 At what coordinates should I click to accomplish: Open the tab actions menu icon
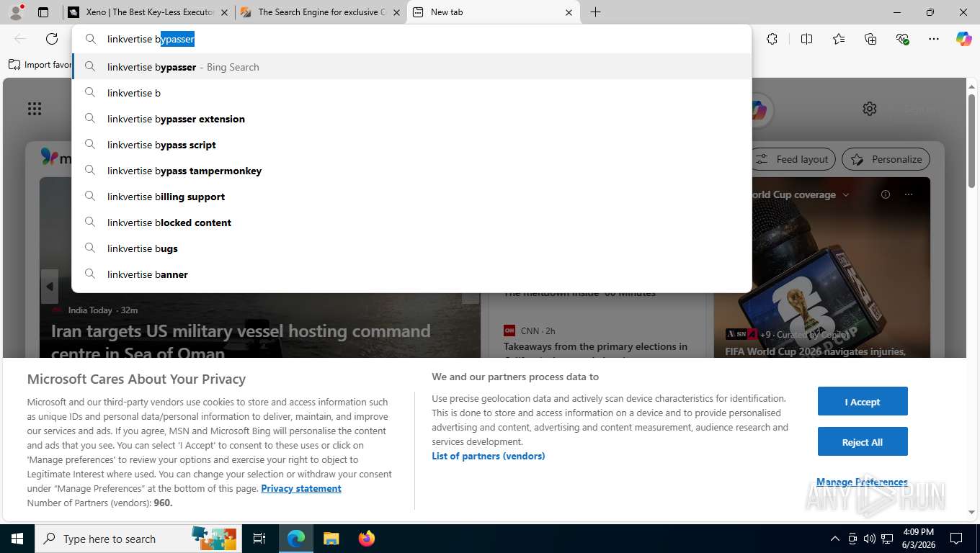pos(43,12)
